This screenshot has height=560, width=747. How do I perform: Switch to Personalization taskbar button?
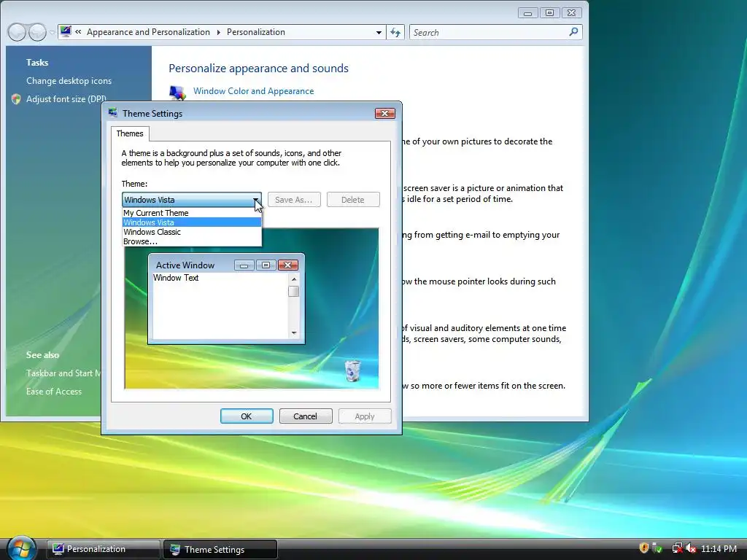[x=103, y=549]
